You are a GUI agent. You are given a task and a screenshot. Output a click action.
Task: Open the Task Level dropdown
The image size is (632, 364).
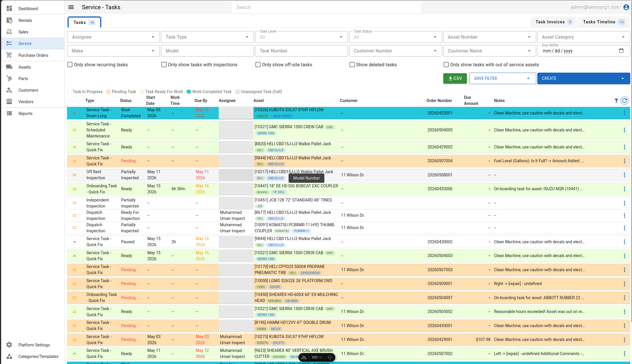(x=302, y=37)
